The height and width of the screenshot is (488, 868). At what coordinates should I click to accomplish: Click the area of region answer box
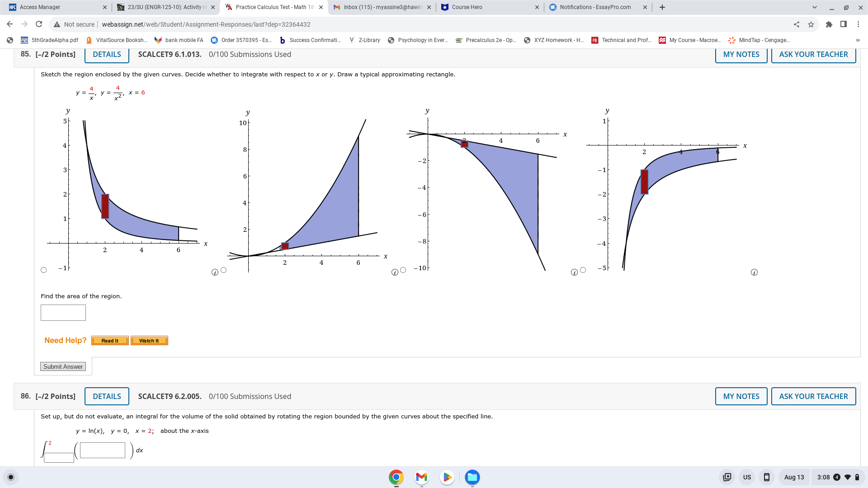(63, 313)
